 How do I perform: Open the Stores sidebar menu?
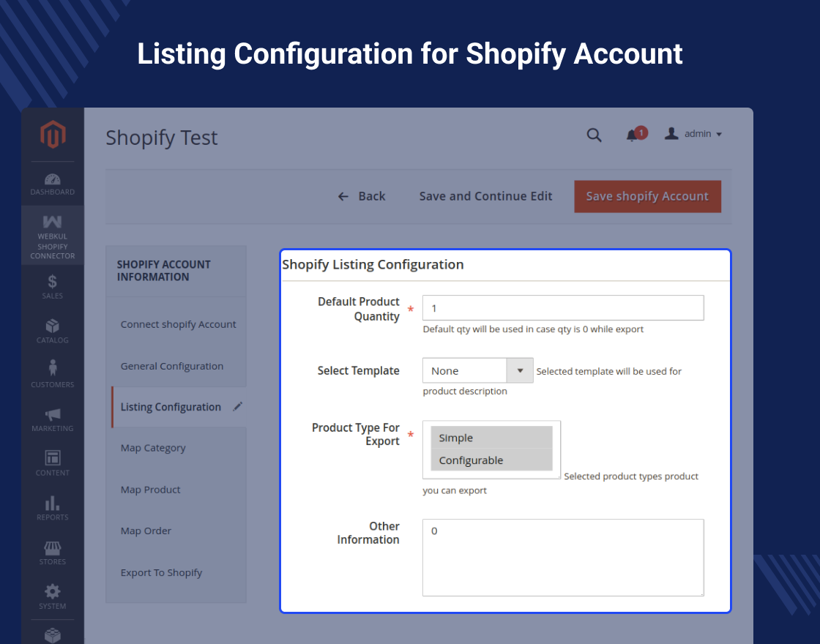coord(52,553)
